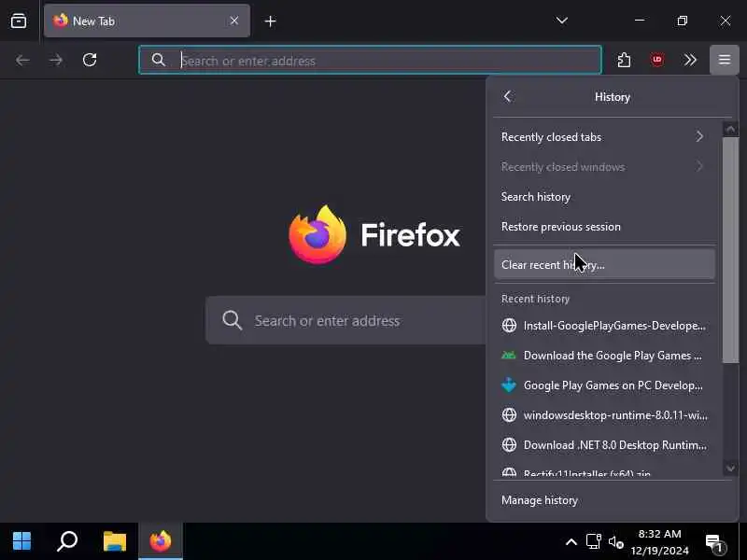Go forward one page arrow
Image resolution: width=747 pixels, height=560 pixels.
pos(56,60)
